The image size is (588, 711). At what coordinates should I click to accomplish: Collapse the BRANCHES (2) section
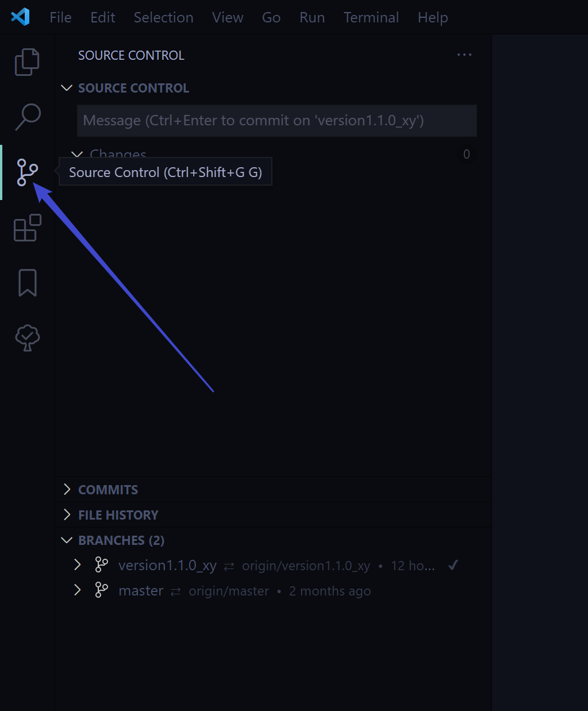pyautogui.click(x=66, y=540)
